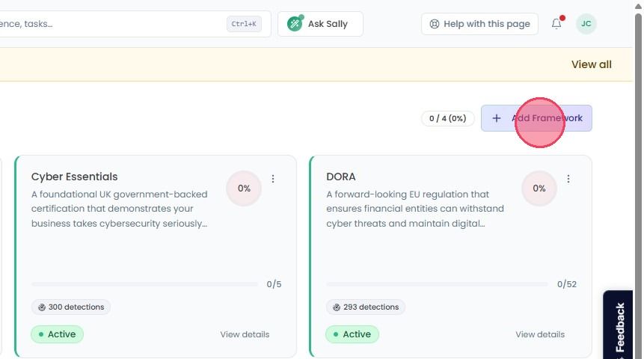The image size is (644, 359).
Task: Open DORA card three-dot menu
Action: pyautogui.click(x=568, y=179)
